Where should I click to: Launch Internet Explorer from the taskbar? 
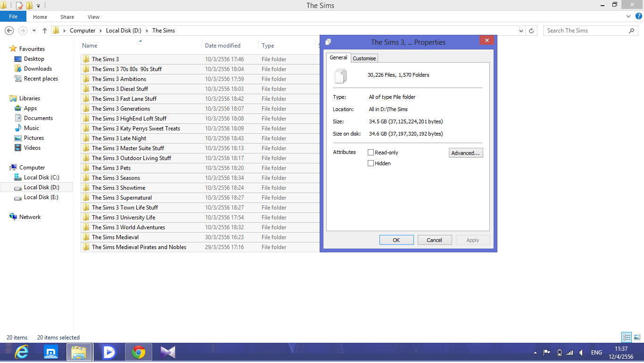(x=22, y=352)
